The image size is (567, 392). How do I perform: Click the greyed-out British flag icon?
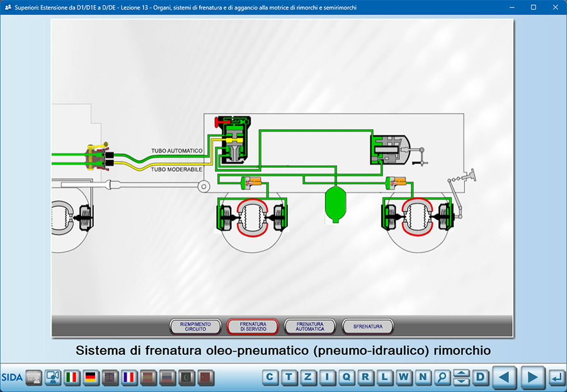click(110, 378)
